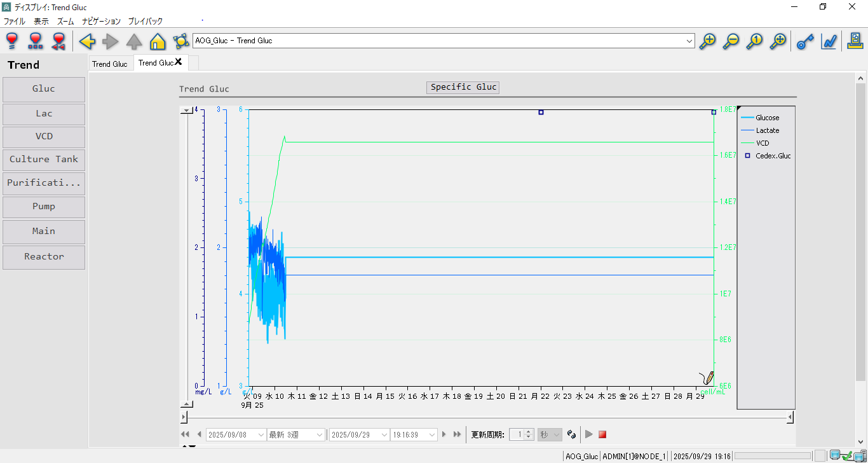Toggle the Cedex.Gluc legend entry
Viewport: 868px width, 463px height.
[773, 156]
